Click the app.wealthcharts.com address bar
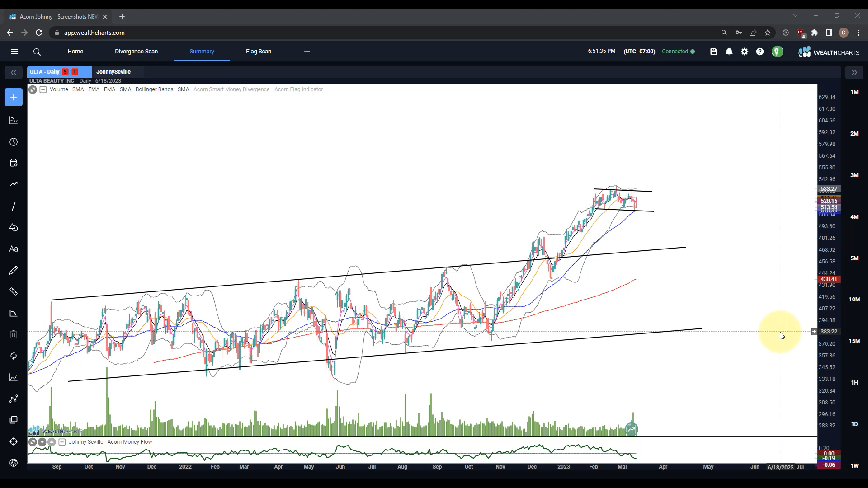The width and height of the screenshot is (868, 488). click(384, 33)
